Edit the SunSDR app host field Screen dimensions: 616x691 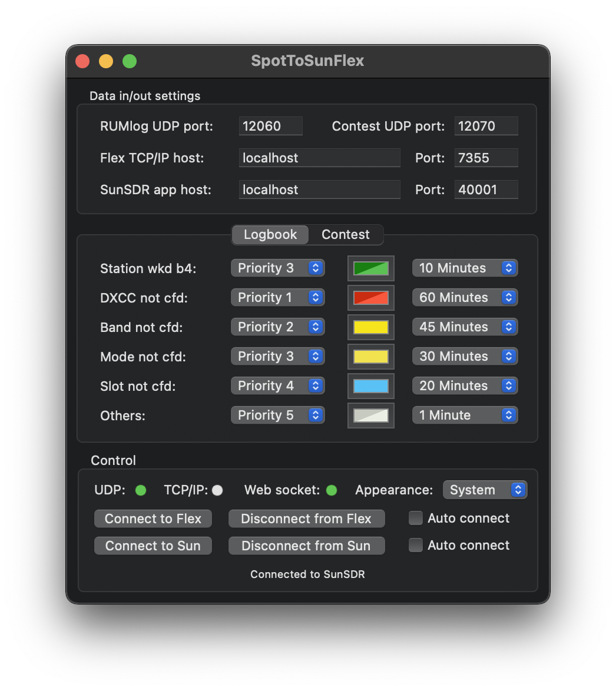tap(320, 190)
